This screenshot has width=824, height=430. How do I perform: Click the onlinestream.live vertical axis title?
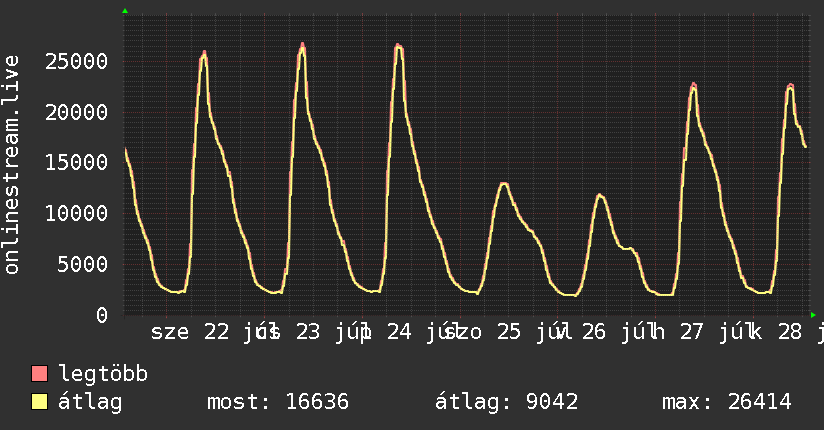pos(11,165)
